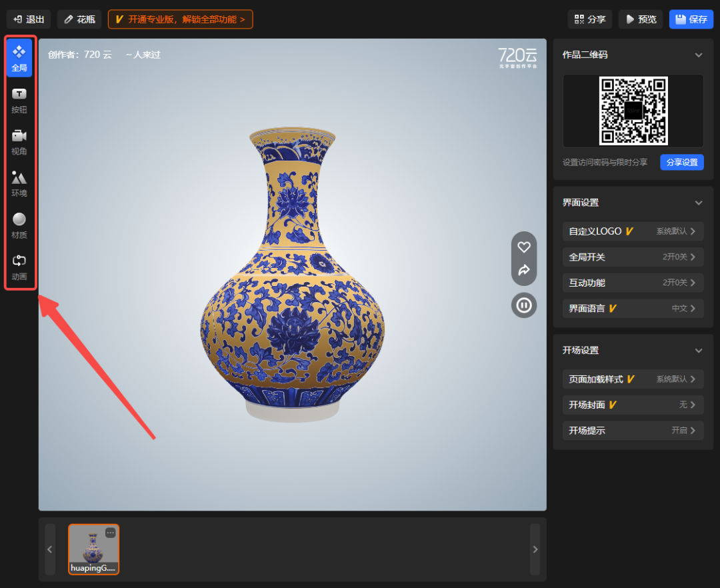
Task: Select the 全局 global settings icon
Action: pos(19,58)
